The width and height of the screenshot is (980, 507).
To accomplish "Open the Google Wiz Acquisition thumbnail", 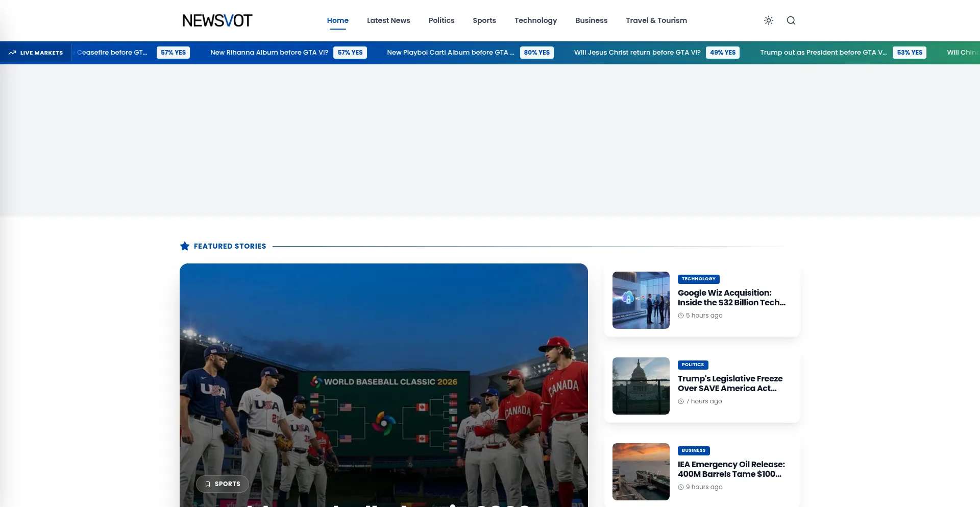I will click(641, 300).
